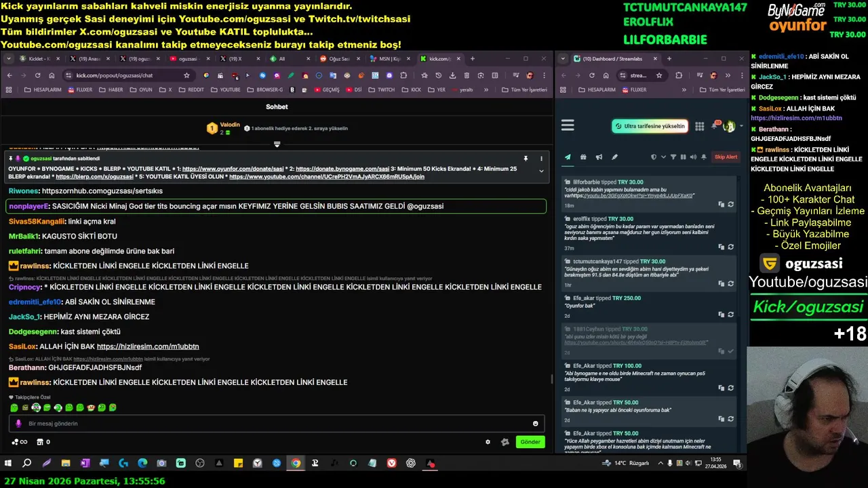Open the event filter funnel in Streamlabs
Screen dimensions: 868x488
click(673, 157)
